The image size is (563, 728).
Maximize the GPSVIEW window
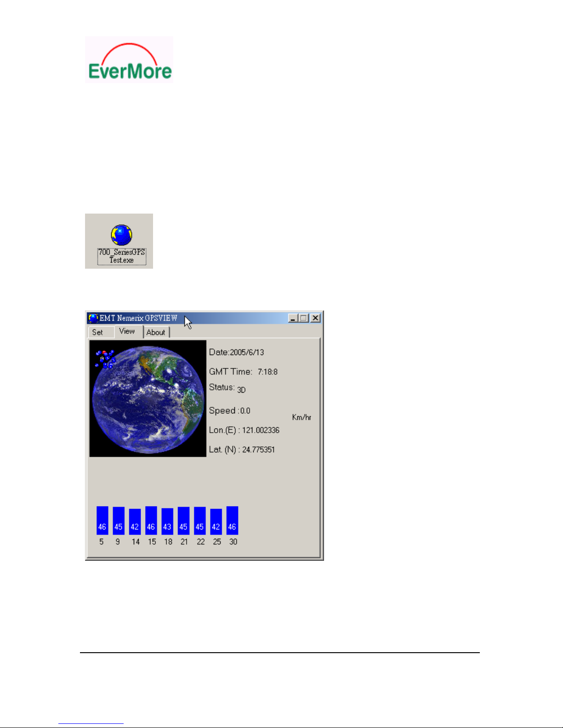click(304, 318)
